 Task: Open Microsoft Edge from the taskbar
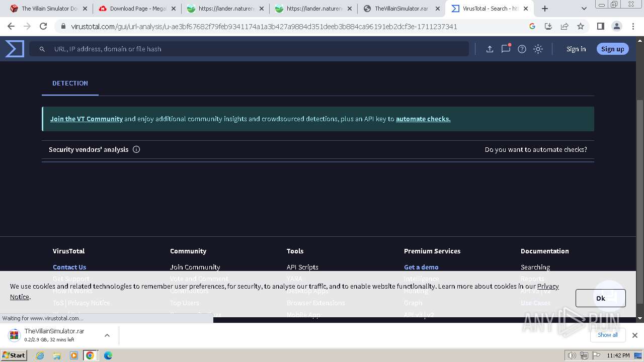[x=108, y=355]
